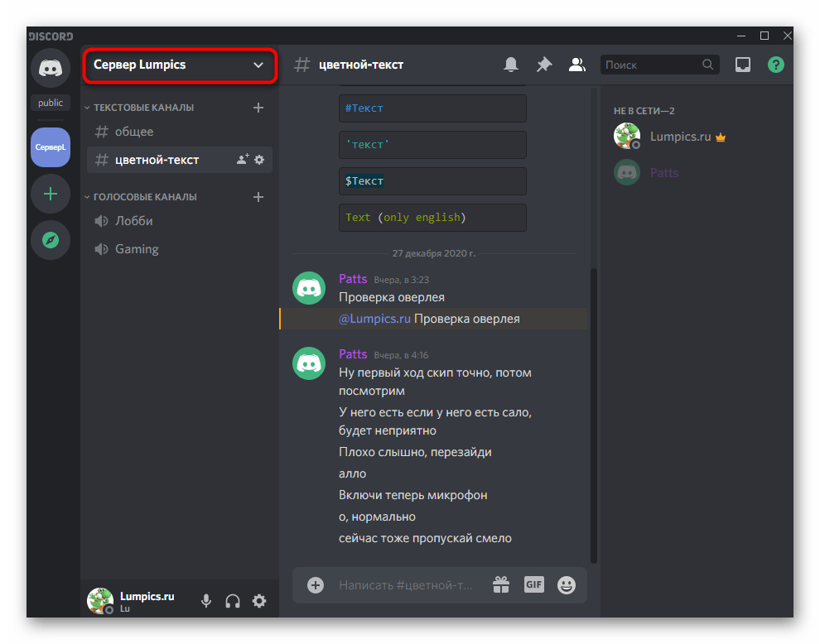Click message алло
The image size is (820, 644).
(x=353, y=473)
